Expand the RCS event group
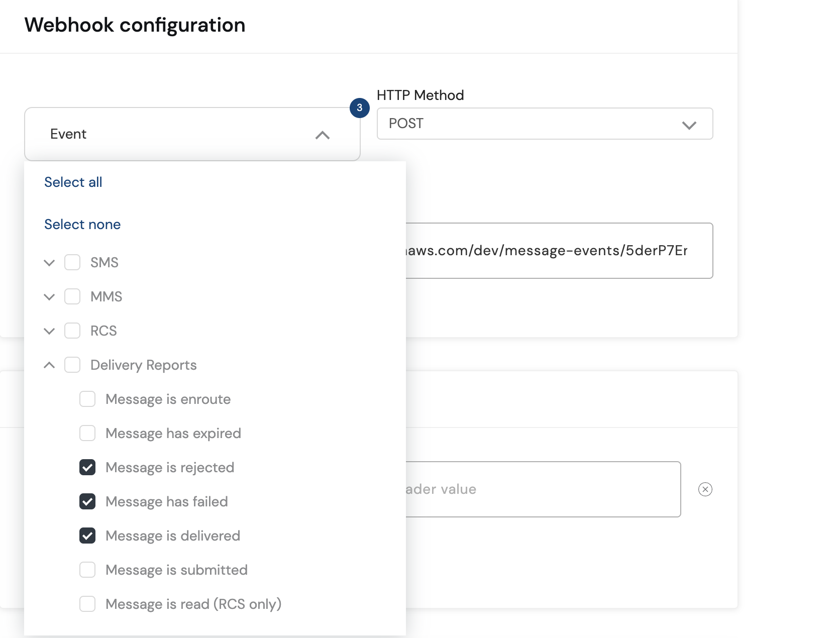 (x=49, y=331)
